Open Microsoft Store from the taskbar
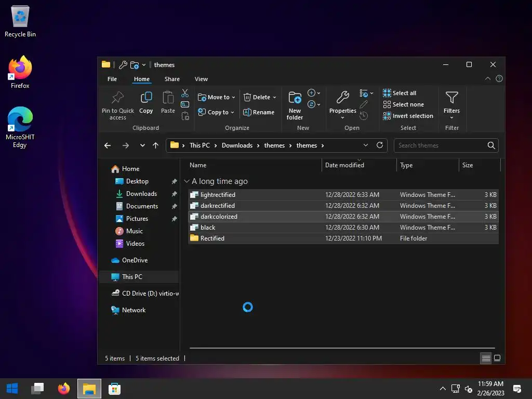The width and height of the screenshot is (532, 399). pyautogui.click(x=114, y=389)
